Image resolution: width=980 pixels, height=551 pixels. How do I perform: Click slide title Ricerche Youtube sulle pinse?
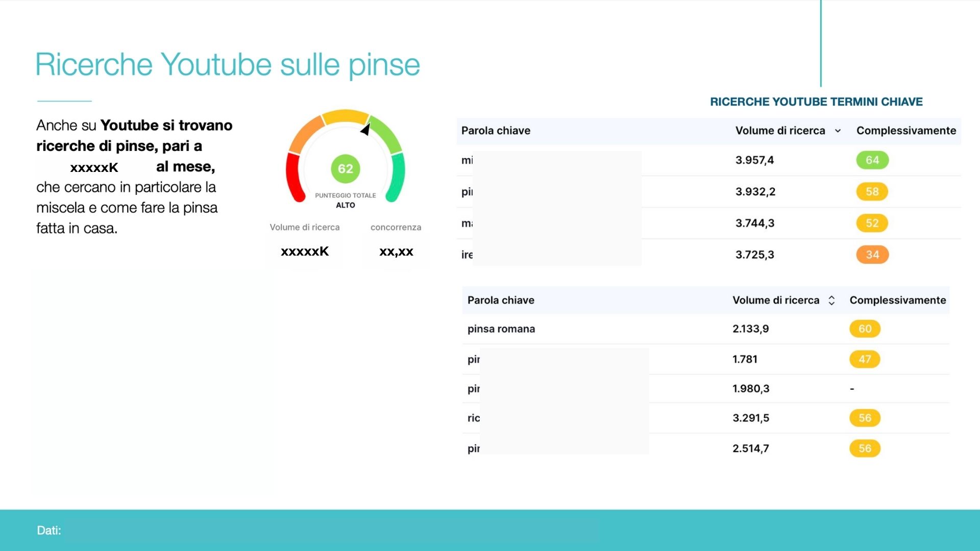click(x=228, y=65)
